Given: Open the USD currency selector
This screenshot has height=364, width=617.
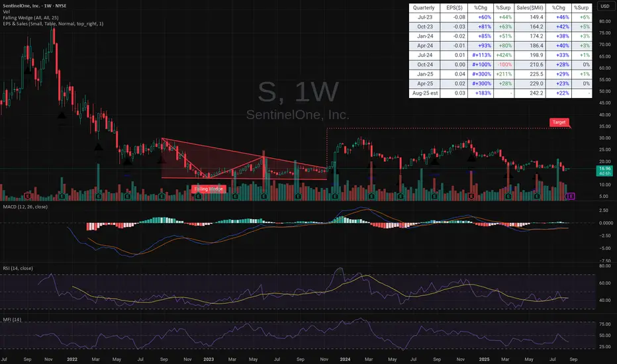Looking at the screenshot, I should [x=605, y=7].
